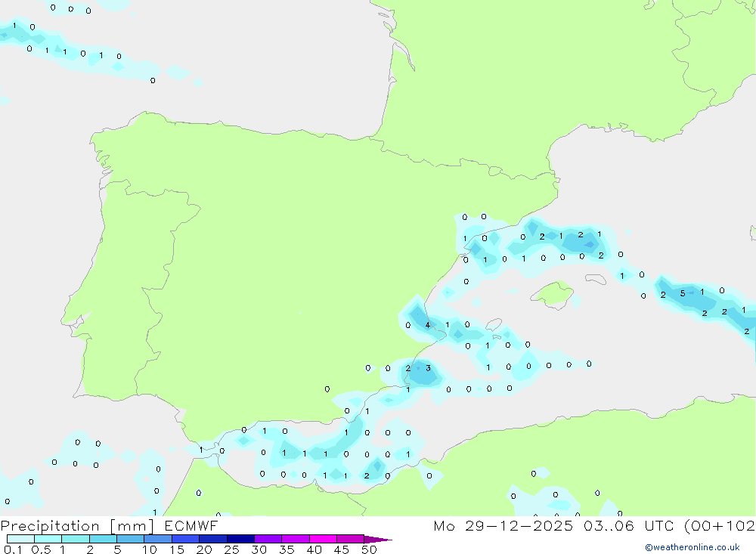
Task: Click legend value '45'
Action: 342,549
